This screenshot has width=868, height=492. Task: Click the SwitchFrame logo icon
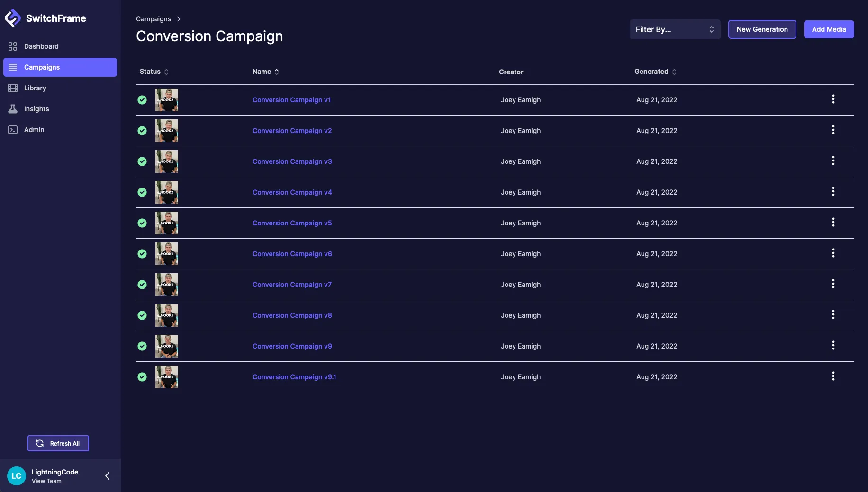13,18
